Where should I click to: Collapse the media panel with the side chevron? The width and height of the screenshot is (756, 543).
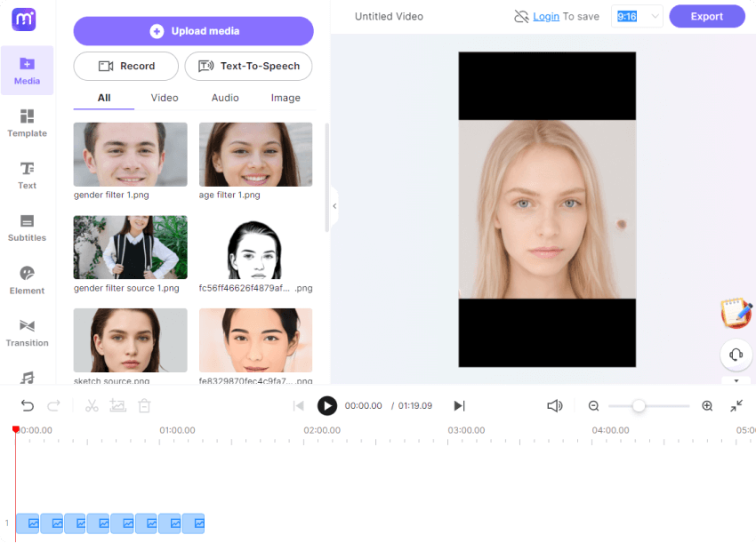click(x=334, y=206)
